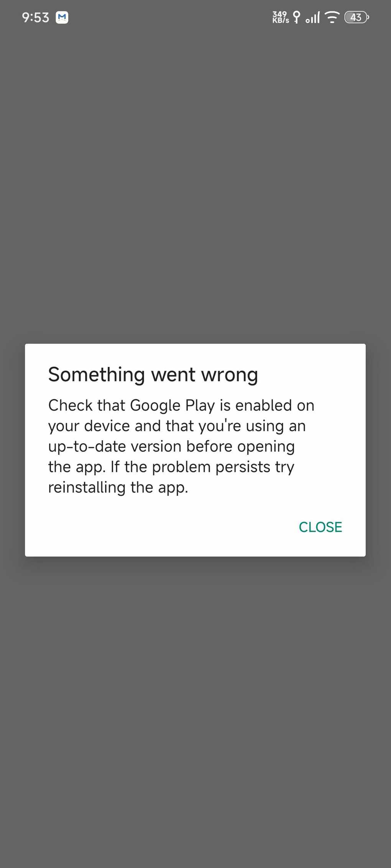Tap the dimmed background above the dialog
Viewport: 391px width, 868px height.
point(195,184)
